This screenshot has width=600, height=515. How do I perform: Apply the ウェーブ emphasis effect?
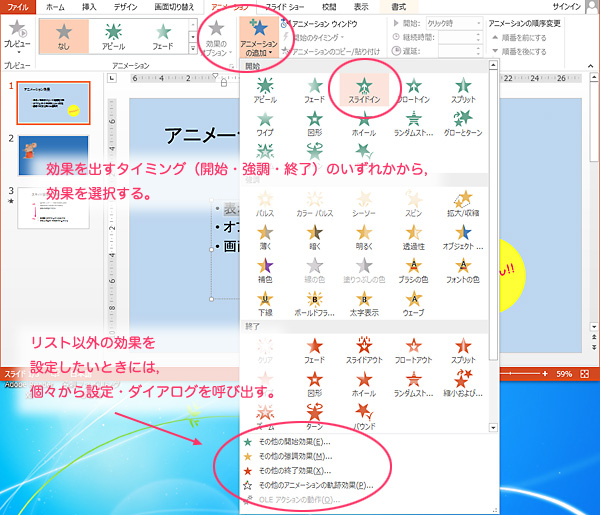414,304
